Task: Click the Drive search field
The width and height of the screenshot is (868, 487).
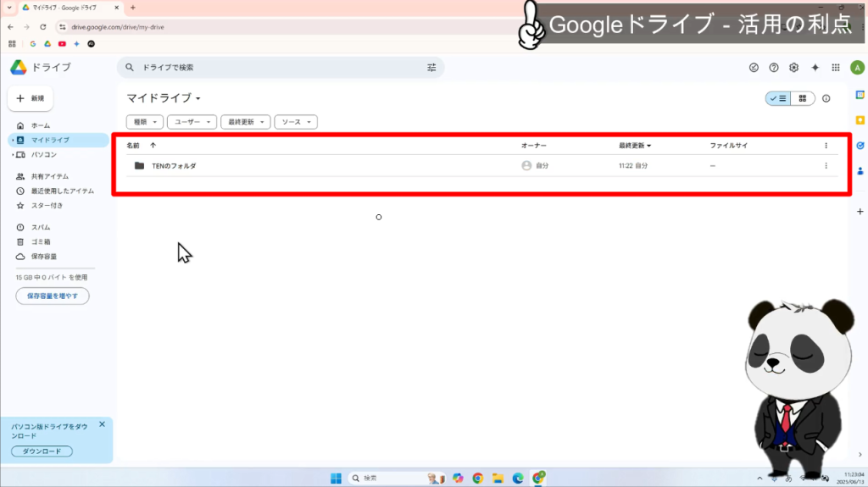Action: tap(280, 68)
